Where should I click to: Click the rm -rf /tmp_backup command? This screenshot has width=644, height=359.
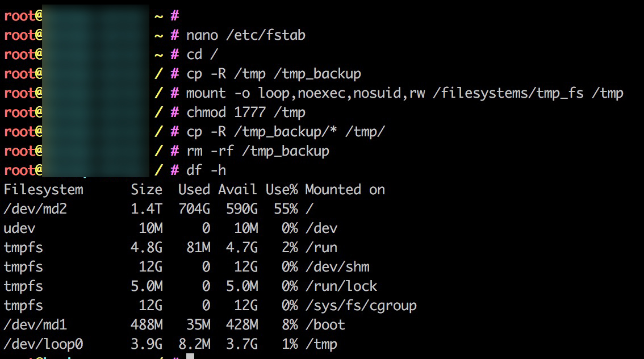[x=258, y=151]
